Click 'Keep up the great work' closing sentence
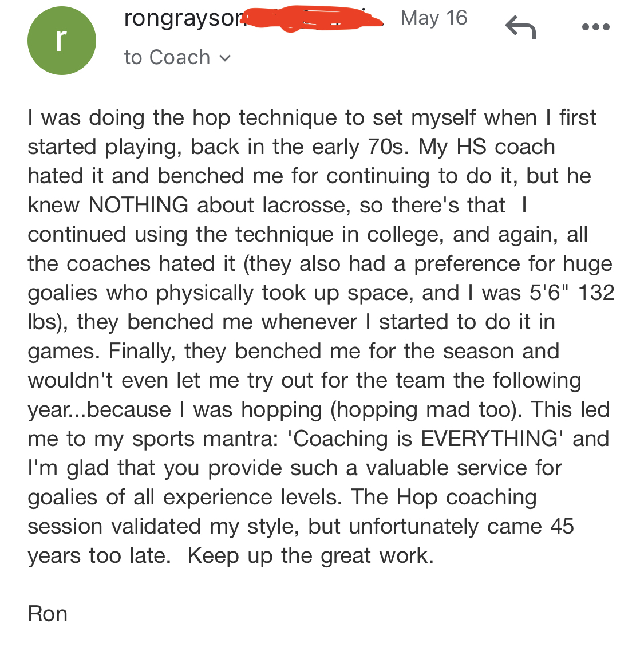The width and height of the screenshot is (644, 659). [310, 556]
